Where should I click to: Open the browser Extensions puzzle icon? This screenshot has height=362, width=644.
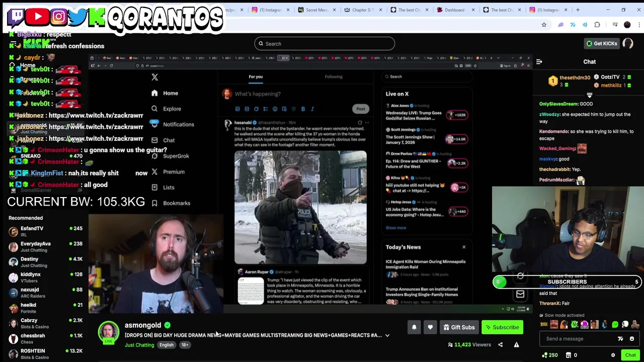pos(597,25)
